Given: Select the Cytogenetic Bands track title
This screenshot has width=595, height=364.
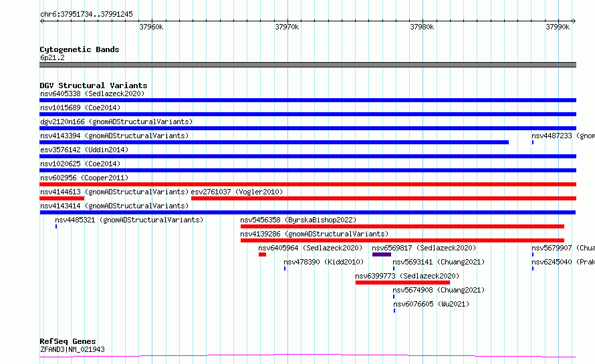Looking at the screenshot, I should pos(80,49).
